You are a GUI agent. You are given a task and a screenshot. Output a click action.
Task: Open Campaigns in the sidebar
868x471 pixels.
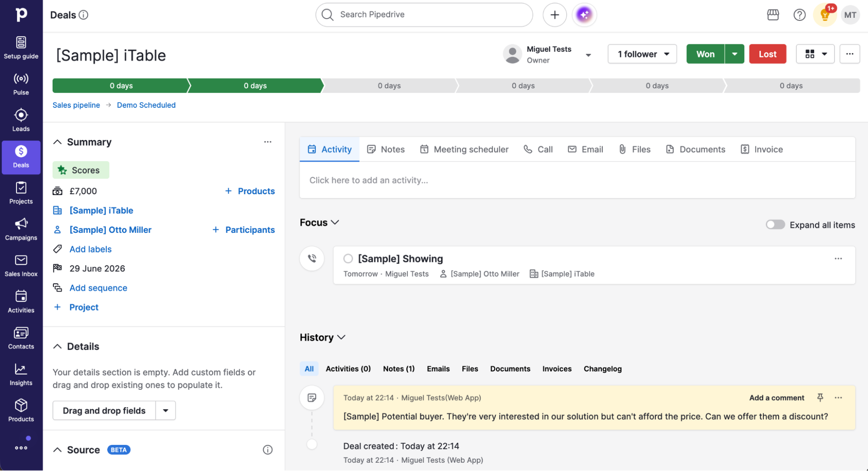(x=21, y=229)
